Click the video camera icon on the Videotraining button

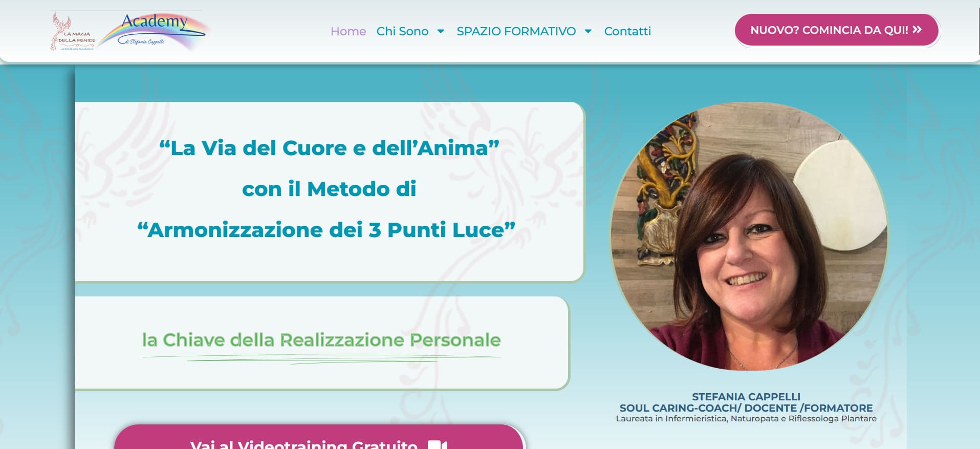click(438, 444)
